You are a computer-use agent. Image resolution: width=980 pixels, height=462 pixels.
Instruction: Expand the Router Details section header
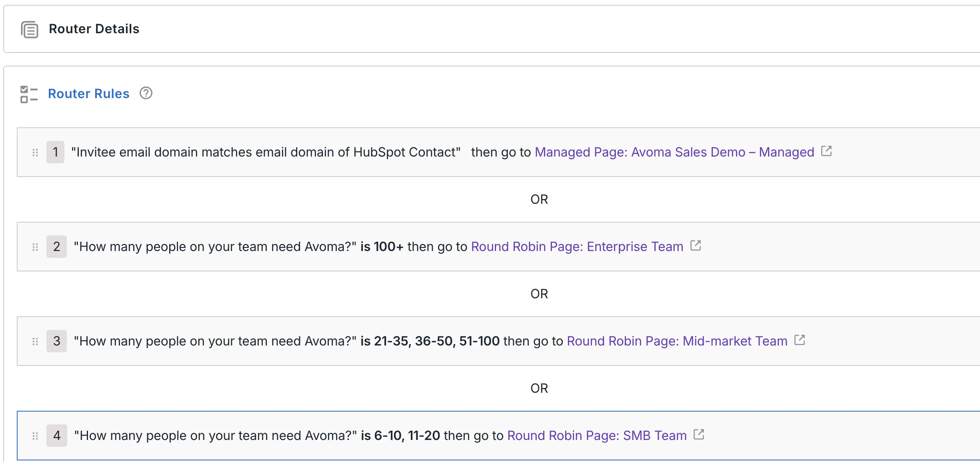coord(492,29)
